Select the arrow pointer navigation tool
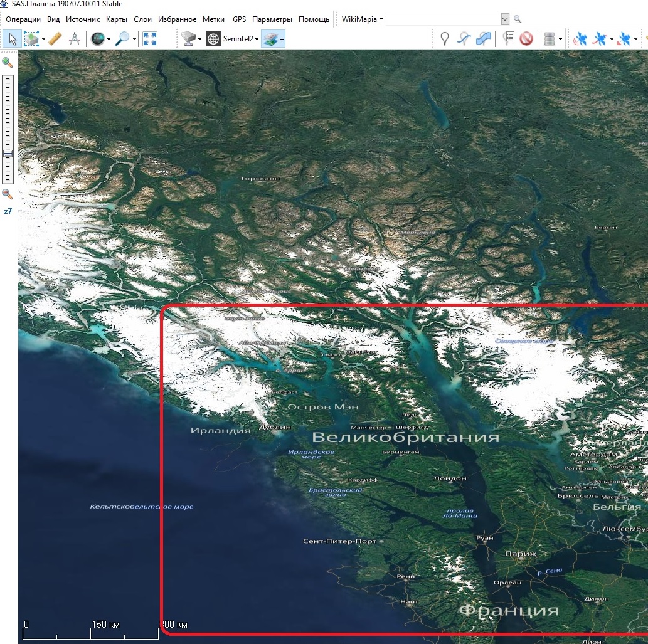The image size is (648, 644). pyautogui.click(x=11, y=39)
